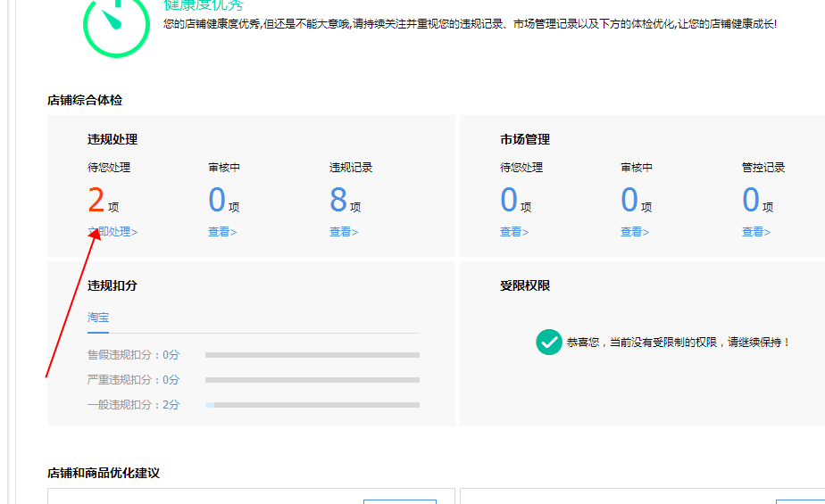Open 查看 link under 市场管理 待您处理

514,232
